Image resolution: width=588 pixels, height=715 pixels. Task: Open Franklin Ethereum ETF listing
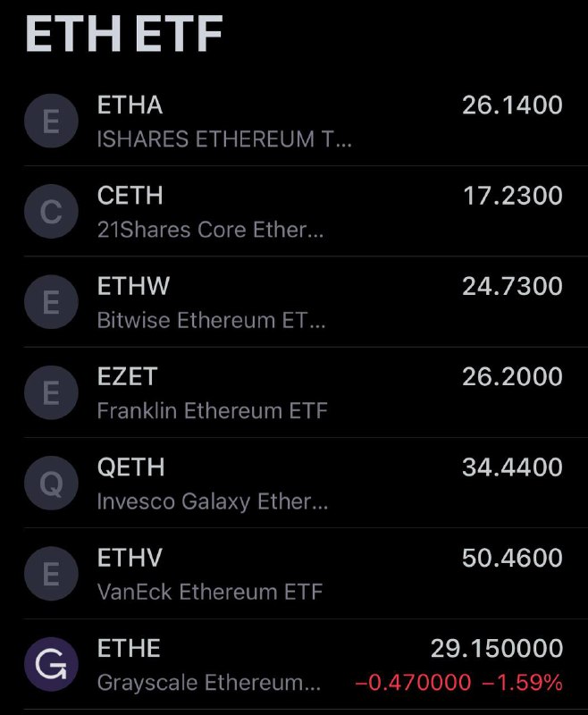click(213, 410)
